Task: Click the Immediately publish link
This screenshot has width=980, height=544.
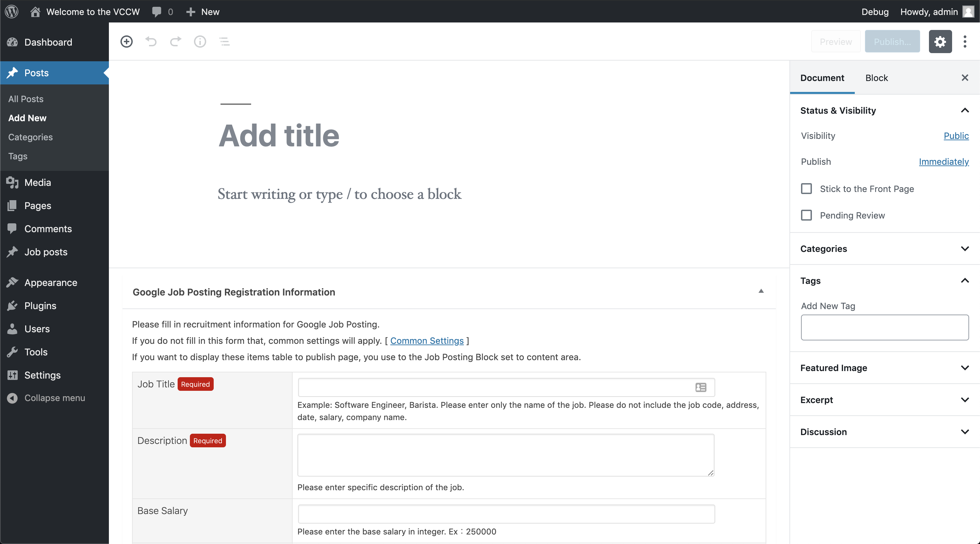Action: pyautogui.click(x=943, y=161)
